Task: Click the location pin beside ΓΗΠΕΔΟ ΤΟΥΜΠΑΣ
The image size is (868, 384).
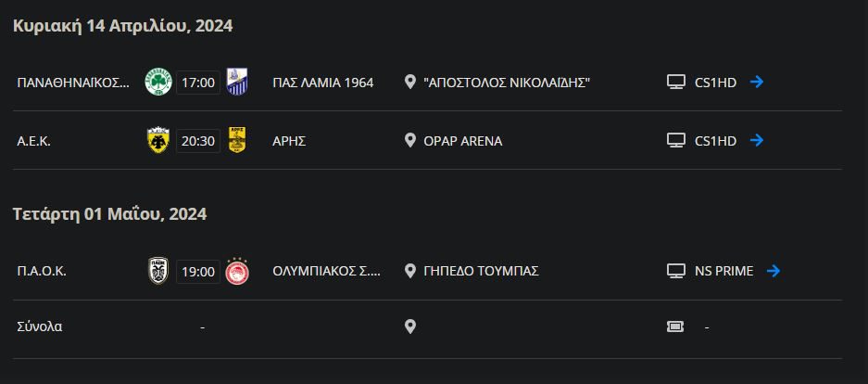Action: coord(410,271)
